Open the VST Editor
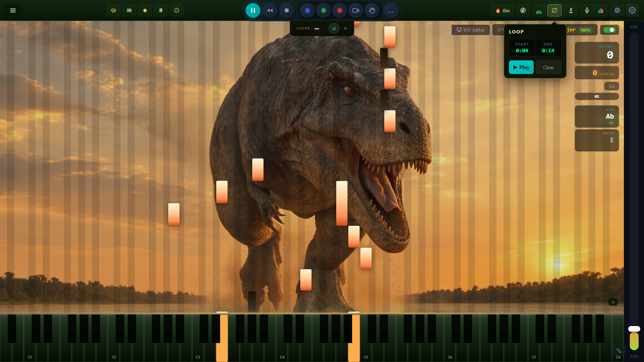The height and width of the screenshot is (362, 644). (471, 30)
